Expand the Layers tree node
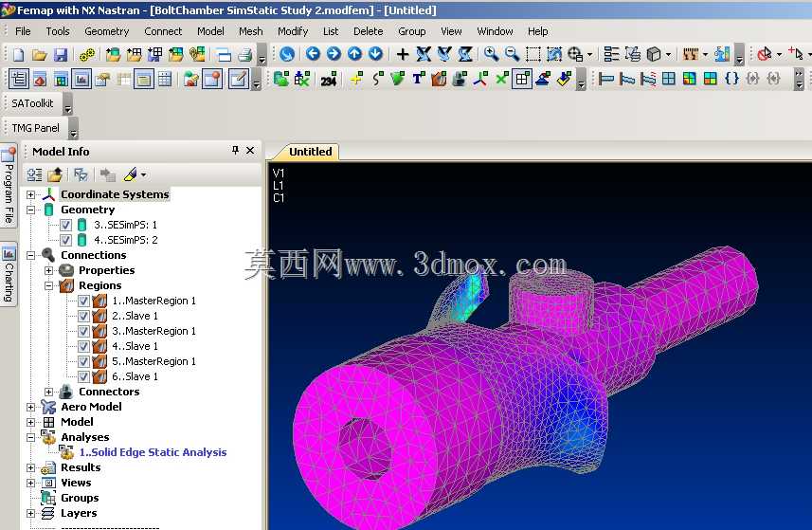Screen dimensions: 812x530 30,514
